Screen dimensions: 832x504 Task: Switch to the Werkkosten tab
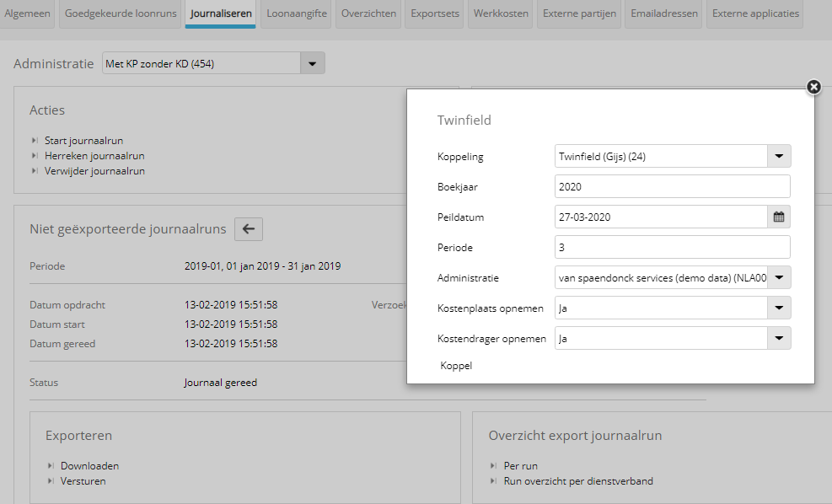pyautogui.click(x=501, y=13)
